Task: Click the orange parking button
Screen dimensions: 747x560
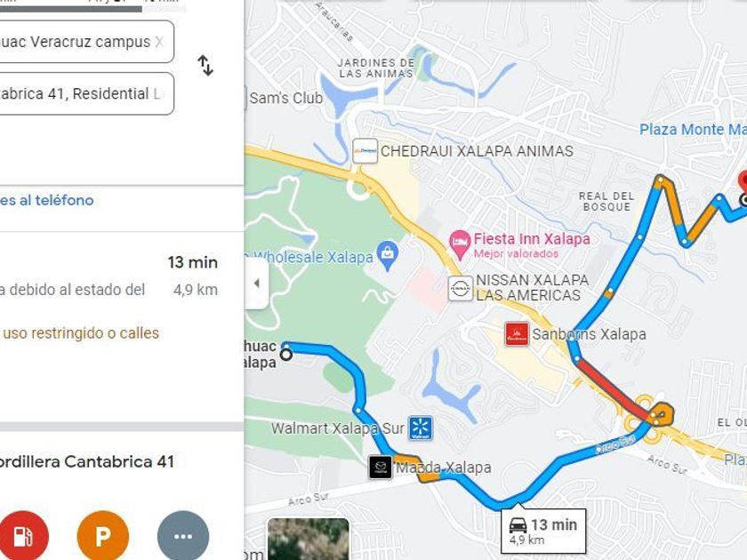Action: (103, 536)
